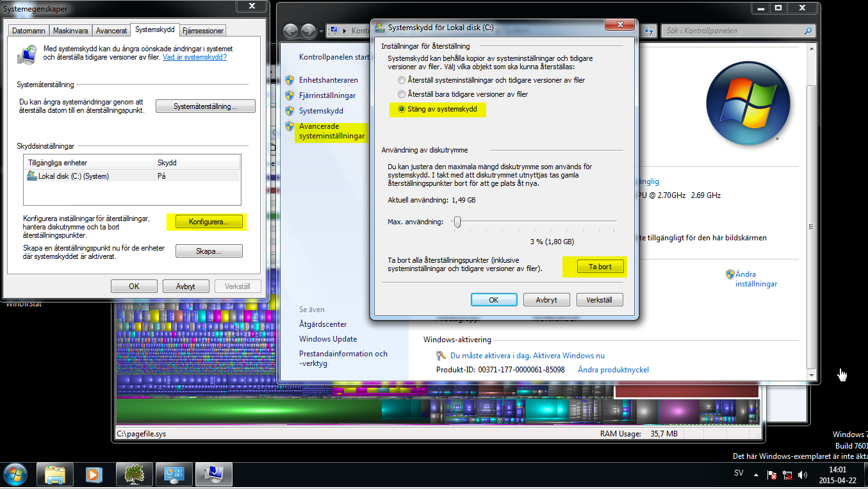Open Windows Media Player from the taskbar

pyautogui.click(x=93, y=475)
